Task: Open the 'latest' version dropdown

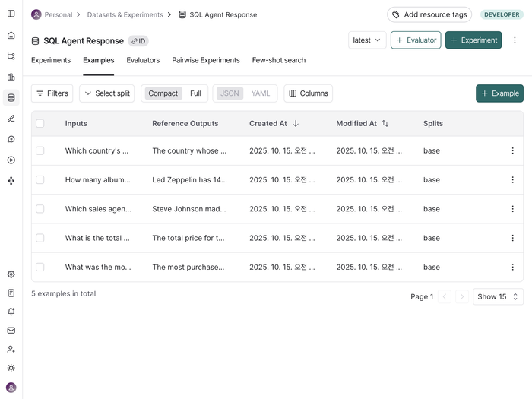Action: point(367,40)
